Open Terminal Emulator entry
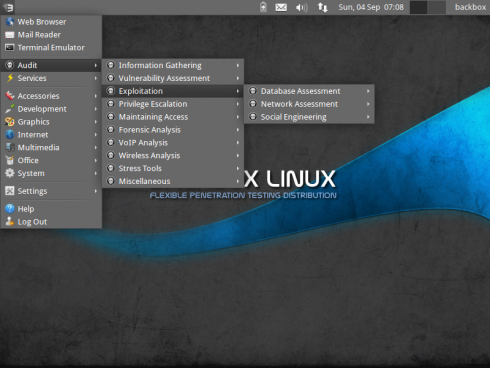 (x=51, y=48)
